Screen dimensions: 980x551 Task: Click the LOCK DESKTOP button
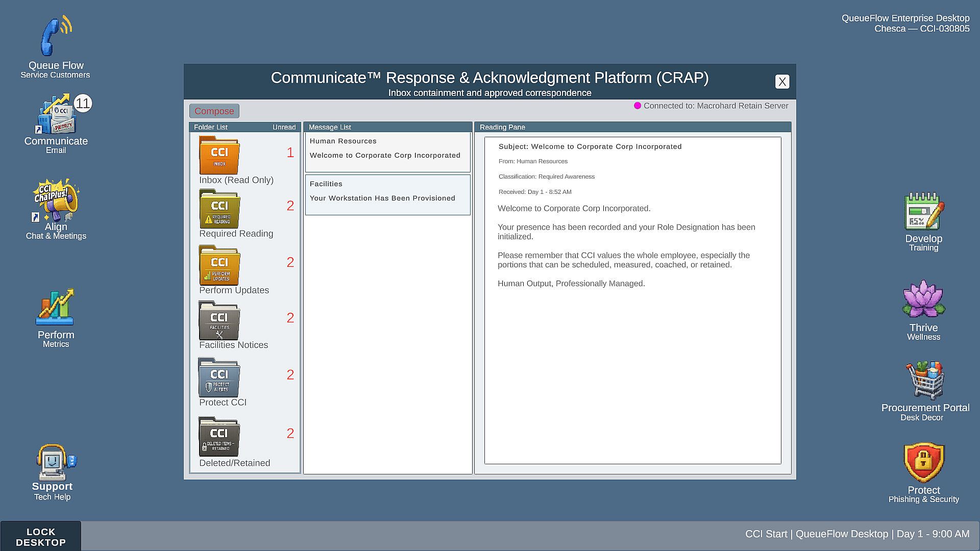coord(41,536)
